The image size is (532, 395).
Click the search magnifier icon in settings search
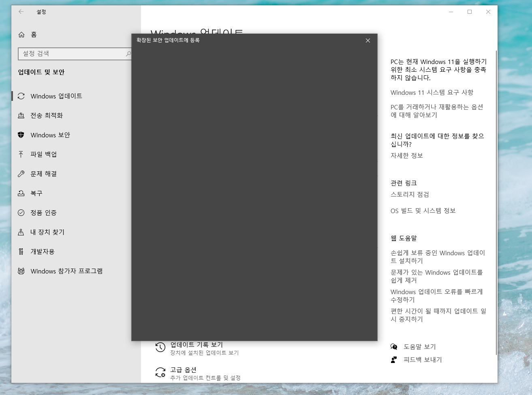(128, 53)
